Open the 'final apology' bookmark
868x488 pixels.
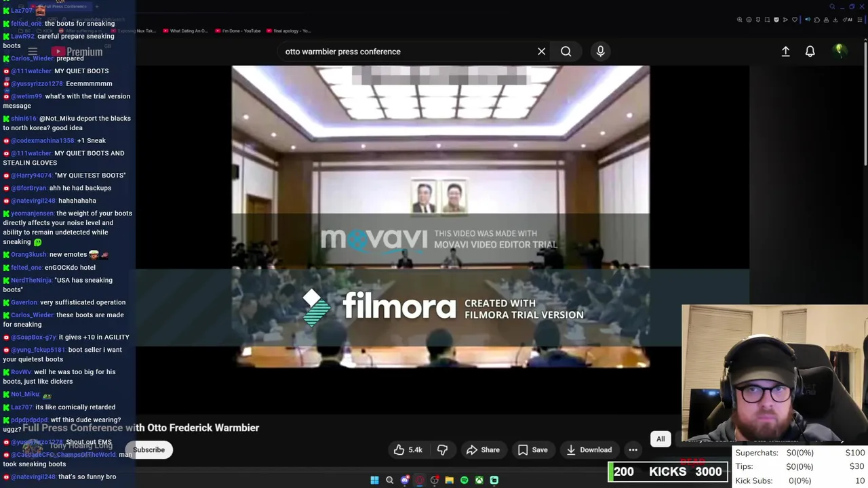point(288,31)
